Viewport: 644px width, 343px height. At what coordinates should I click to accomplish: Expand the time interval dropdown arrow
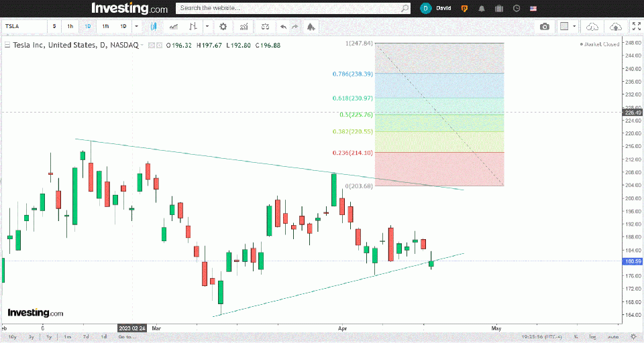[x=137, y=27]
